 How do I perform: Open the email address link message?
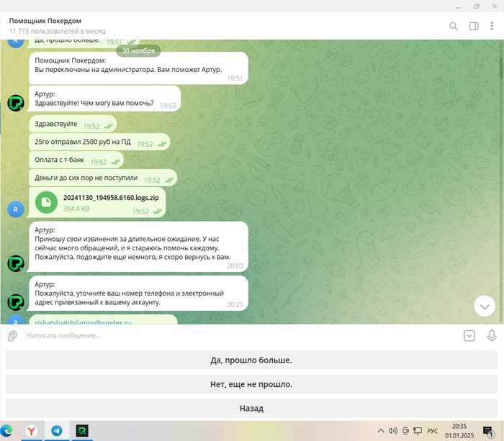[83, 322]
